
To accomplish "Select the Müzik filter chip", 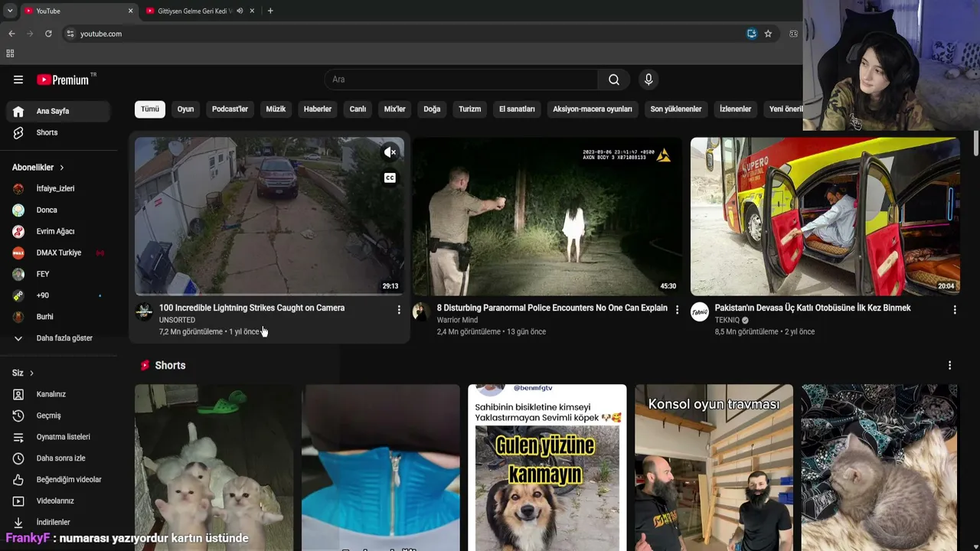I will (276, 109).
